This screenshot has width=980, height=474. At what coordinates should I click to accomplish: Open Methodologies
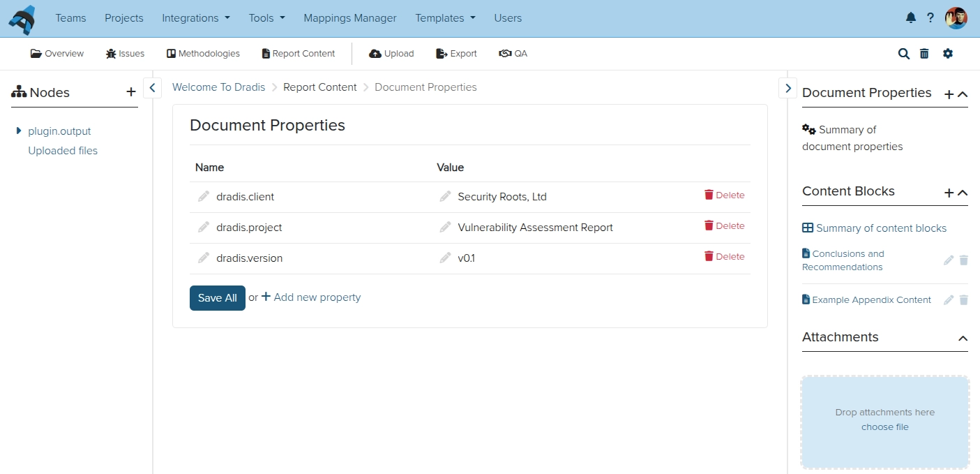tap(203, 54)
